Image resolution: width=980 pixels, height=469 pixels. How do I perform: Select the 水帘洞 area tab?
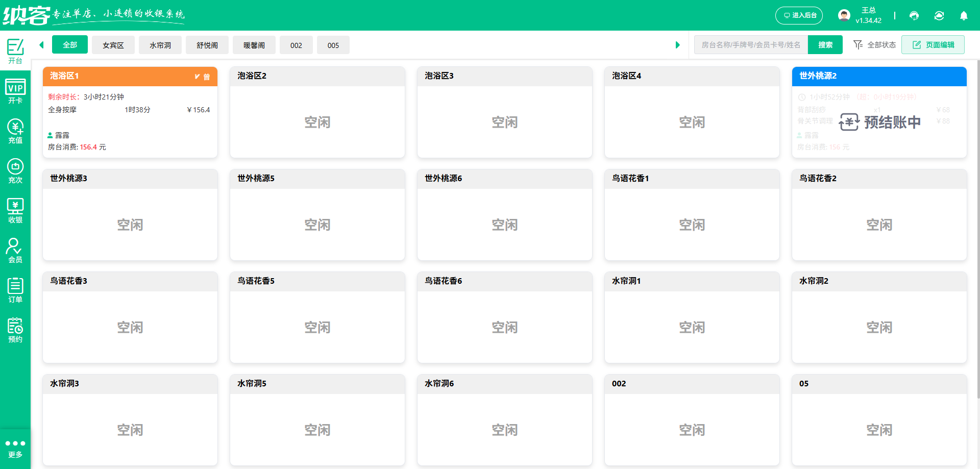click(x=160, y=45)
